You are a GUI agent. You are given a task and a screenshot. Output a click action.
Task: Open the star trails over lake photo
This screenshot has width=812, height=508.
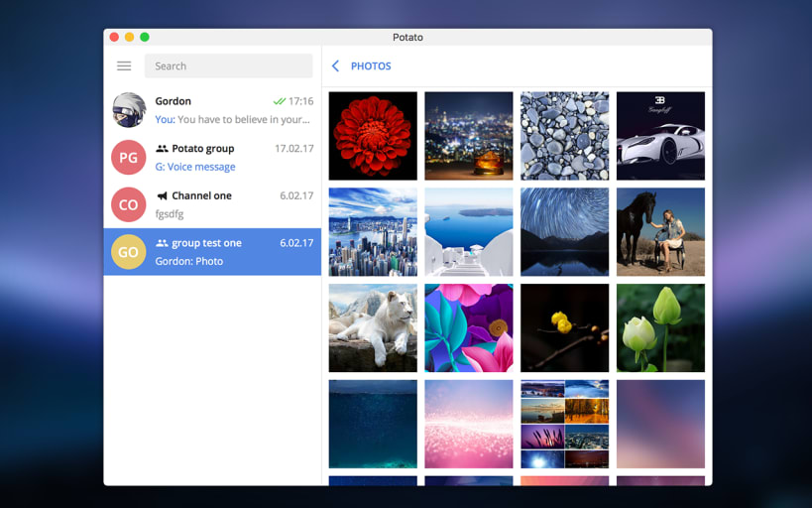pyautogui.click(x=564, y=232)
